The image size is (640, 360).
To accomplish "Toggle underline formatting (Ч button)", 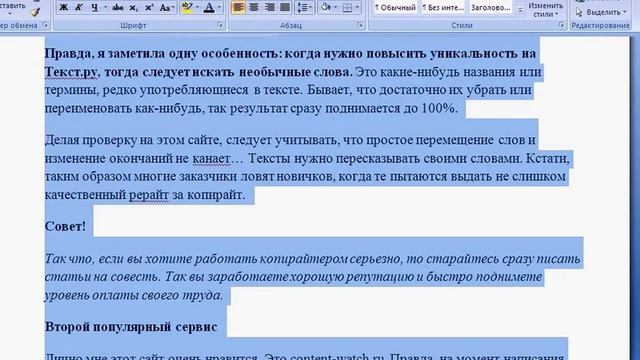I will [x=94, y=7].
